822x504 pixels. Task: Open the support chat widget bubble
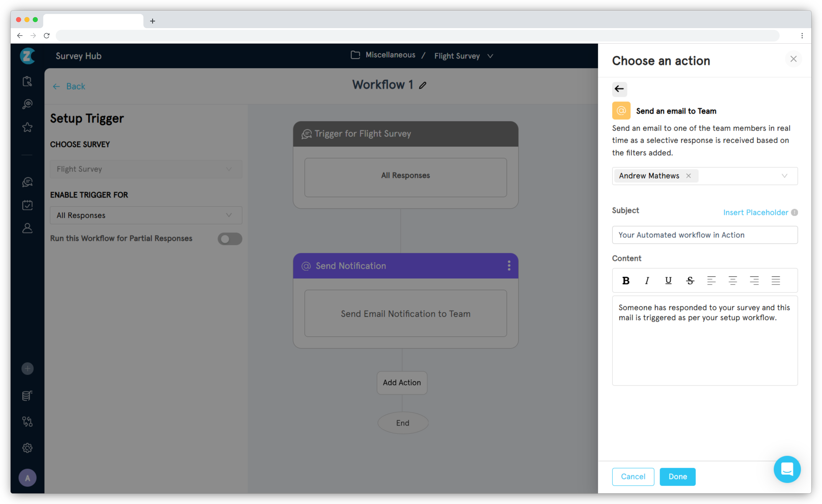click(x=787, y=469)
